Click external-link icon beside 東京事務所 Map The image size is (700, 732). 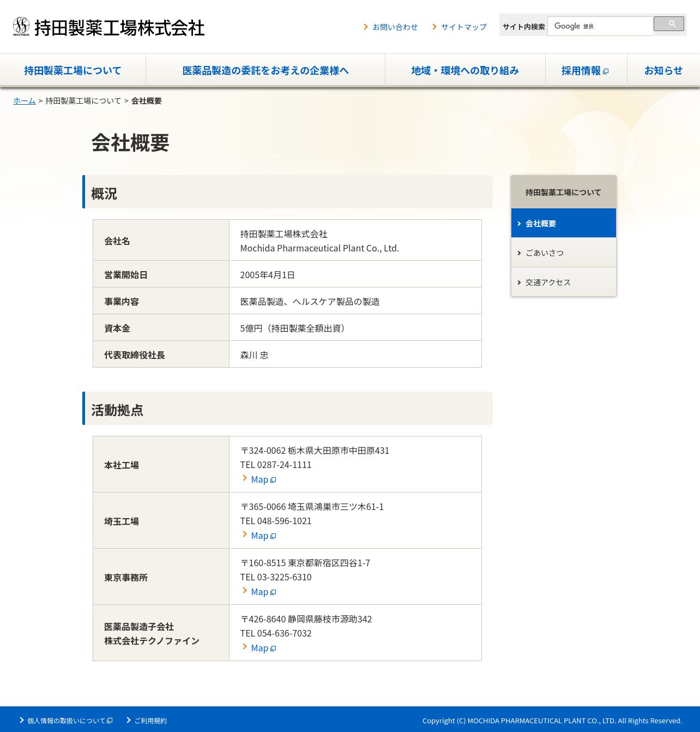273,592
